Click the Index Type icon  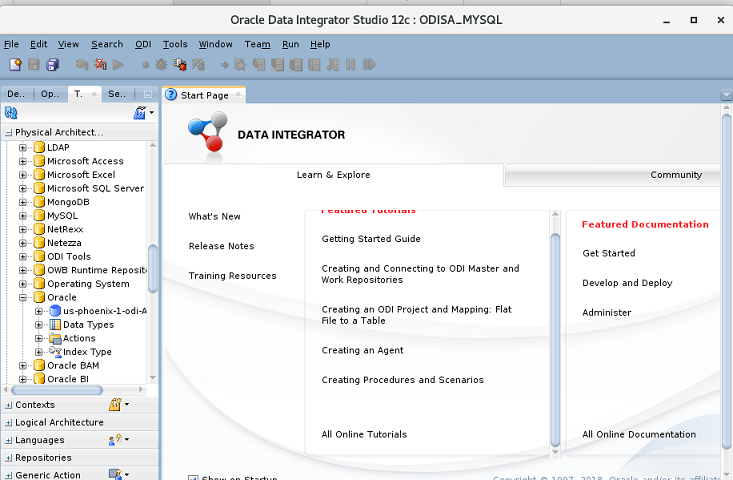pyautogui.click(x=55, y=351)
